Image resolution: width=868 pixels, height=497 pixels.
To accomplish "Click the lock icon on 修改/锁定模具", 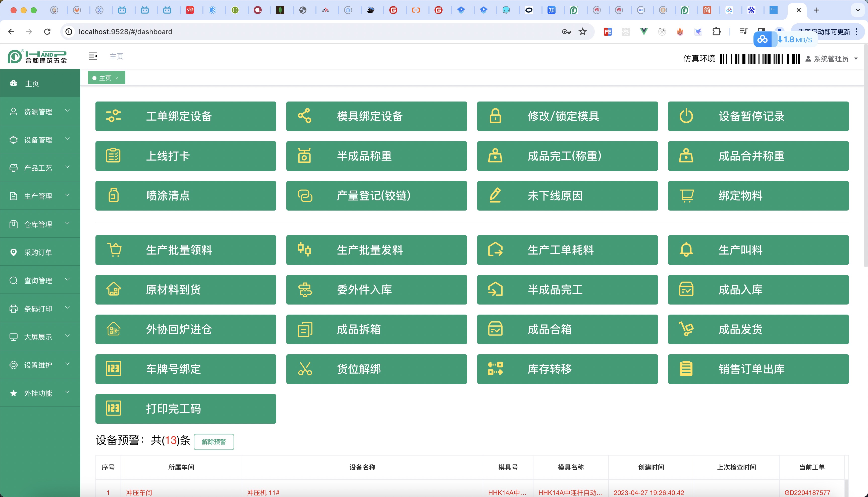I will 495,116.
